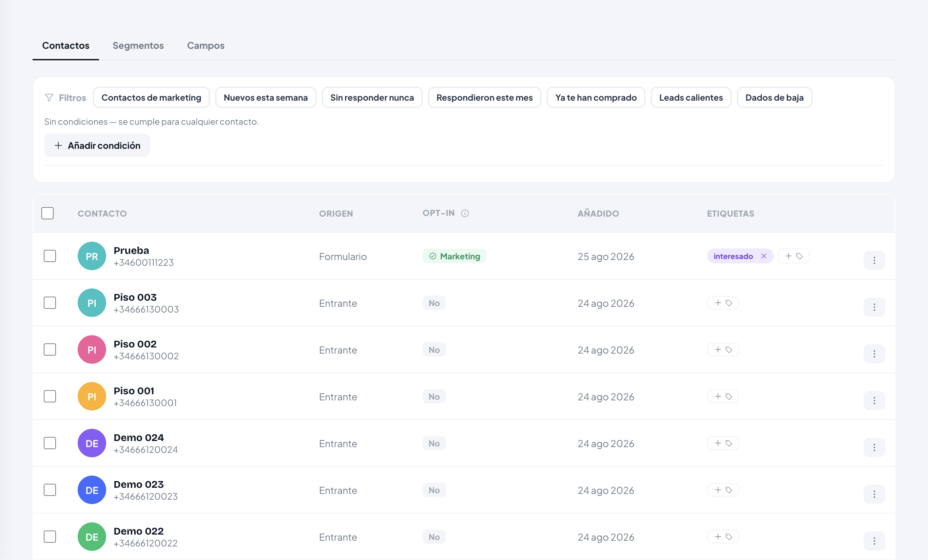Tick the Demo 023 checkbox

[x=50, y=490]
